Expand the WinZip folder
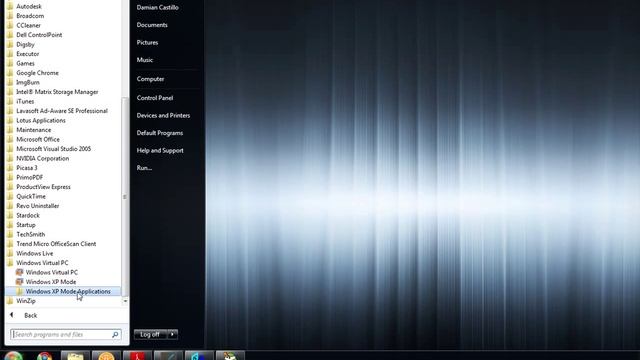Image resolution: width=640 pixels, height=360 pixels. pos(26,301)
